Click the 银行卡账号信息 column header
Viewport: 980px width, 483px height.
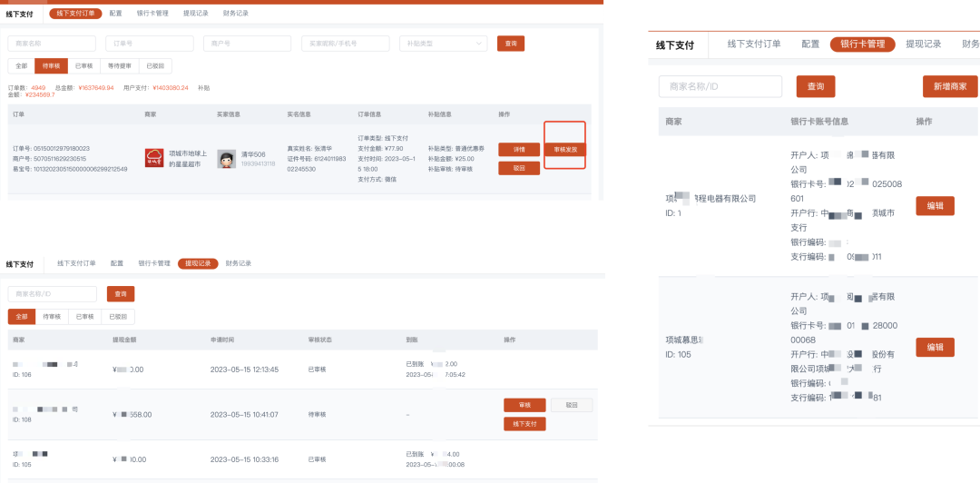pos(819,122)
